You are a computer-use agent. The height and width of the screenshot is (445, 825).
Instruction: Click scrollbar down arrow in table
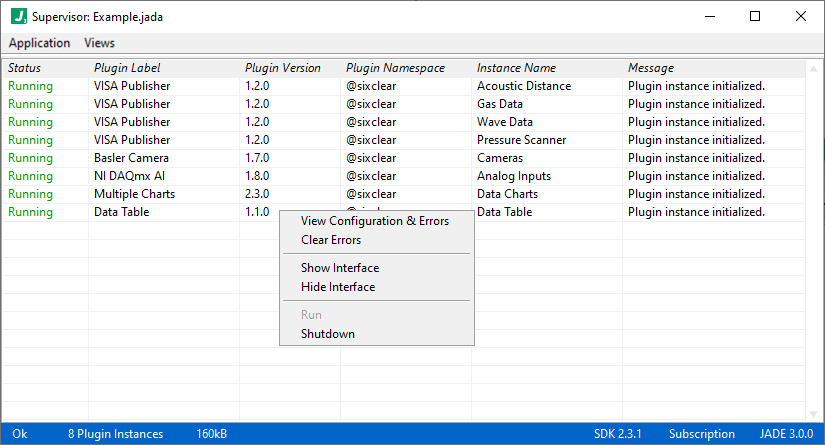(x=813, y=414)
